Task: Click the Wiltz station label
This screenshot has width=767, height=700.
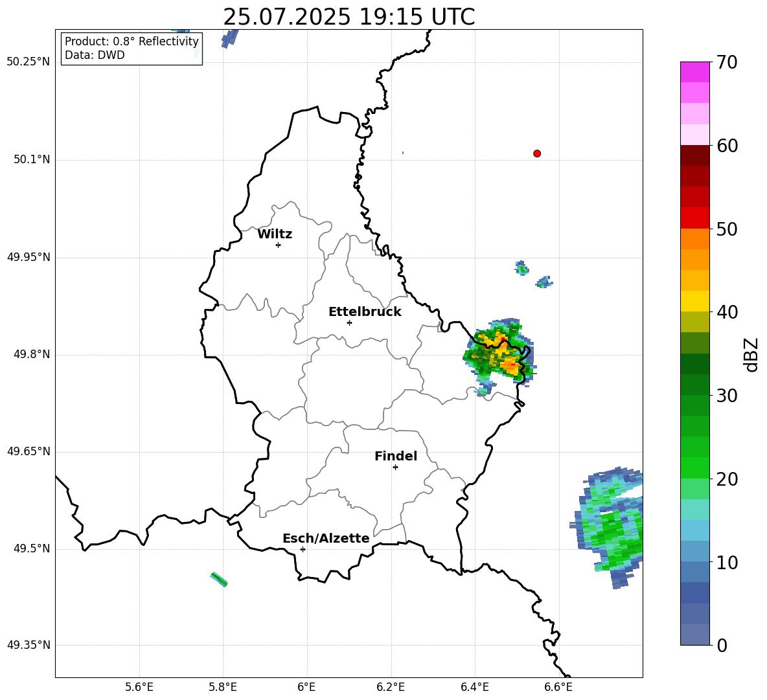Action: pos(275,234)
